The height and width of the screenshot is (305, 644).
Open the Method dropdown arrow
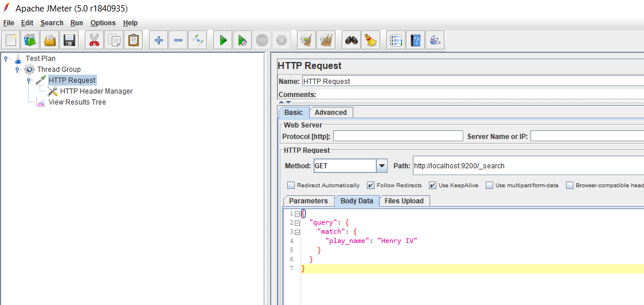tap(382, 166)
